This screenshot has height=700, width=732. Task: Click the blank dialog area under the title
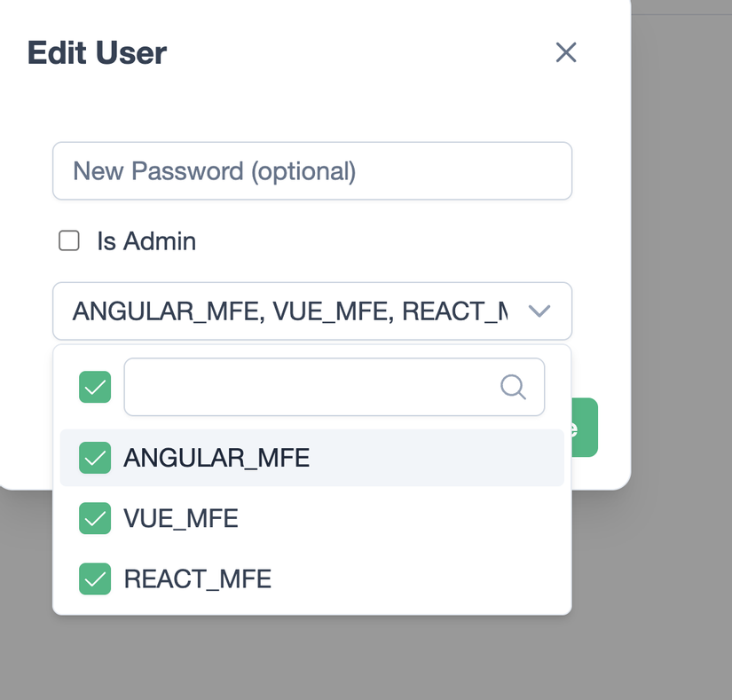tap(311, 106)
